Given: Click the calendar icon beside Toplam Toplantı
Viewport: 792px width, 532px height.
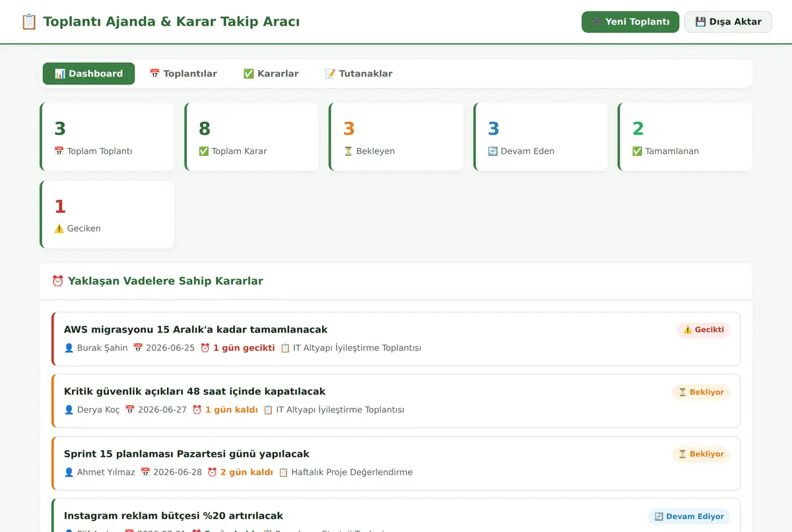Looking at the screenshot, I should pos(59,151).
